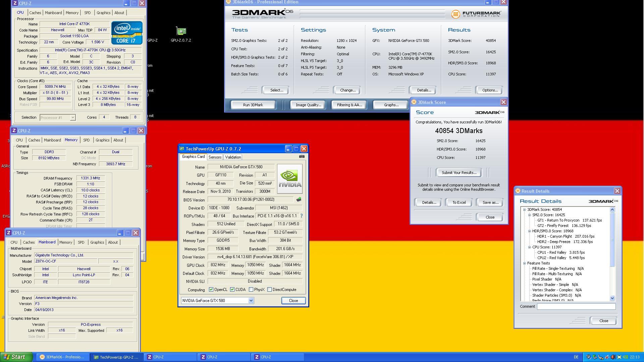Click the Futuremark Corporation logo

tap(476, 14)
